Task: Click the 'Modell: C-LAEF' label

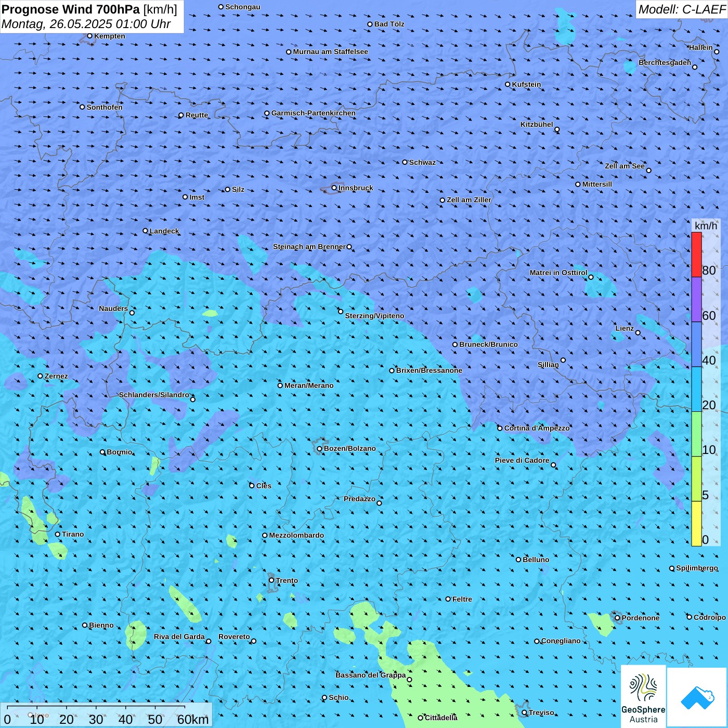Action: 682,9
